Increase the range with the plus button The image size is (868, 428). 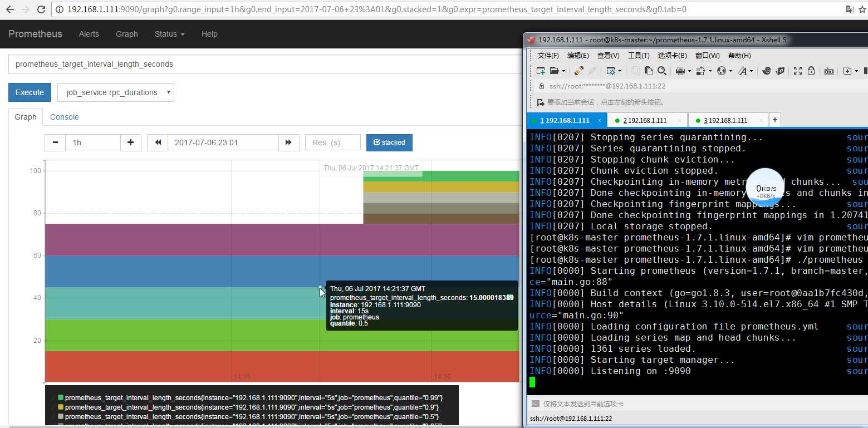click(x=130, y=142)
